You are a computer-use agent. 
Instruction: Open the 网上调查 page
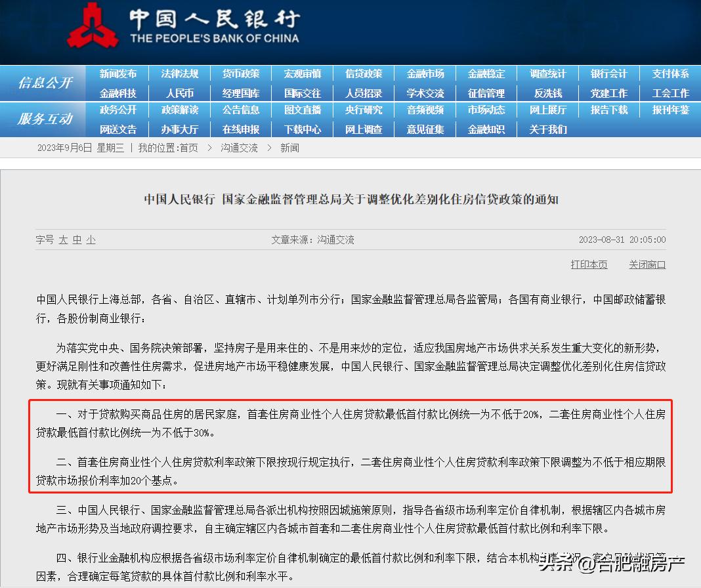pyautogui.click(x=364, y=129)
